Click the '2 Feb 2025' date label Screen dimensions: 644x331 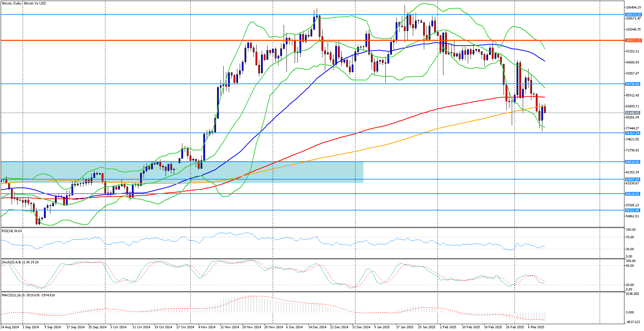coord(448,327)
